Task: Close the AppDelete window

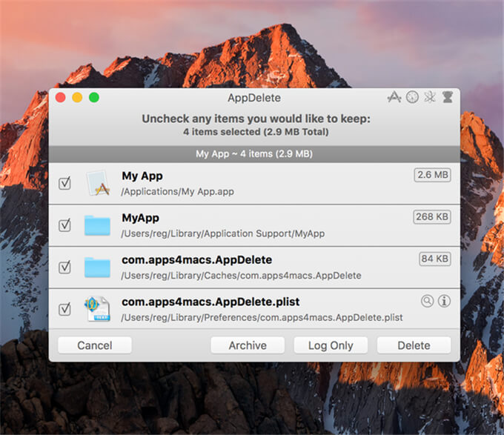Action: click(61, 97)
